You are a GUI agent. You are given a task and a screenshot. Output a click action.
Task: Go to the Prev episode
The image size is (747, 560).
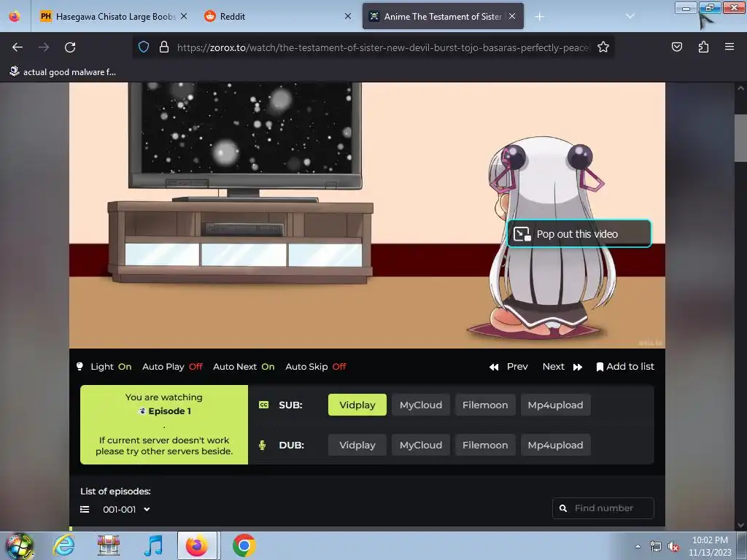coord(508,367)
